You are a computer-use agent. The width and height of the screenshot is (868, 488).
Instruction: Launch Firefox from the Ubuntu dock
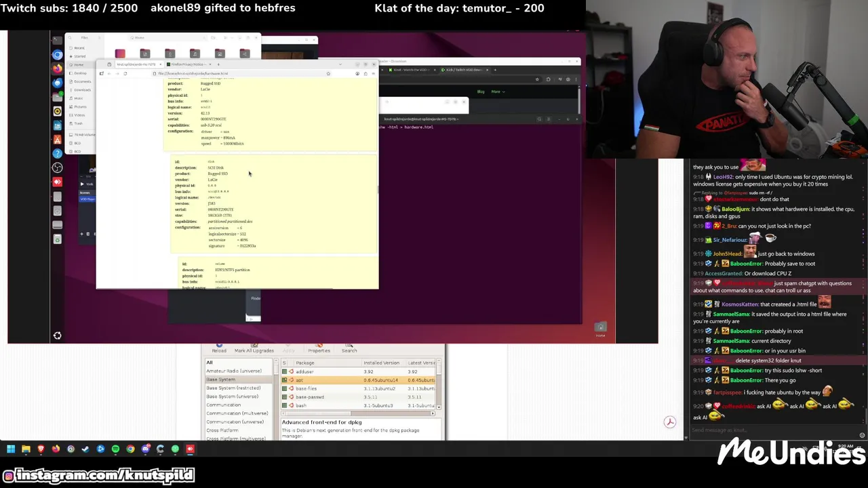58,68
